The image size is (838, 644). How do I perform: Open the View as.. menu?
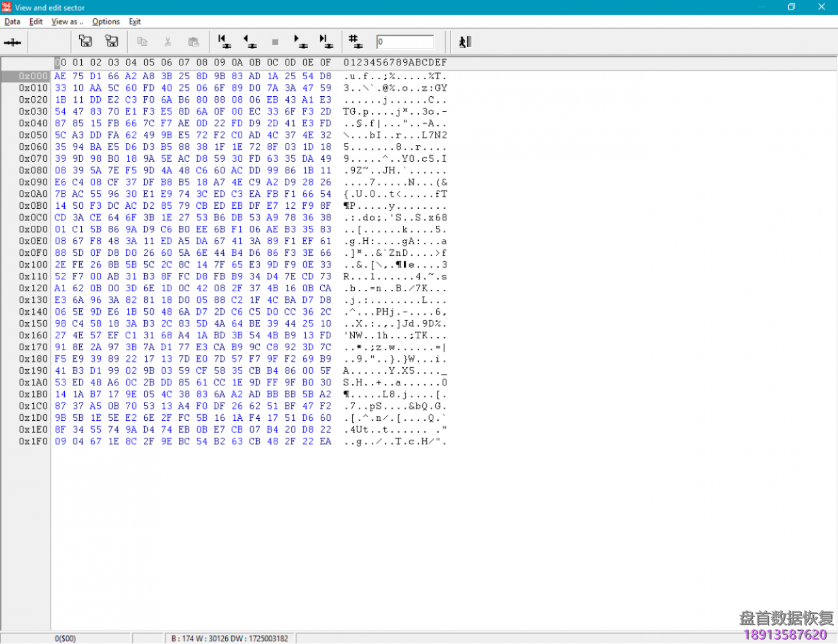[x=67, y=22]
